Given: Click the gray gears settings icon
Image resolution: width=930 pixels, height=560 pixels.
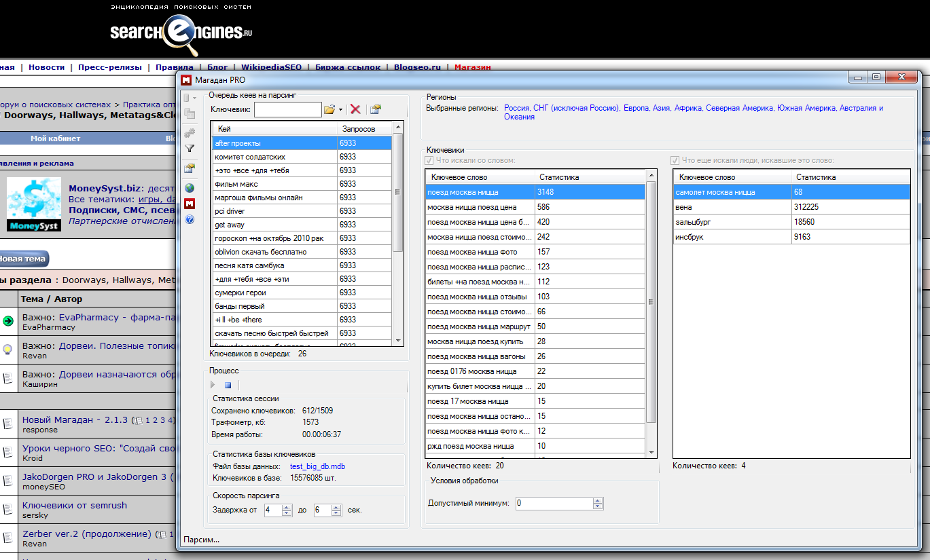Looking at the screenshot, I should pyautogui.click(x=190, y=133).
